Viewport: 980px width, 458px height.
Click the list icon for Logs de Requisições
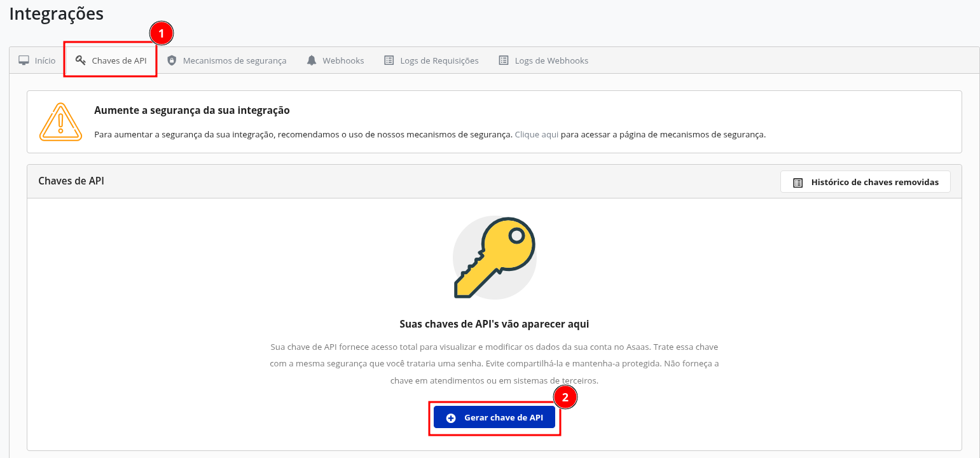point(389,60)
